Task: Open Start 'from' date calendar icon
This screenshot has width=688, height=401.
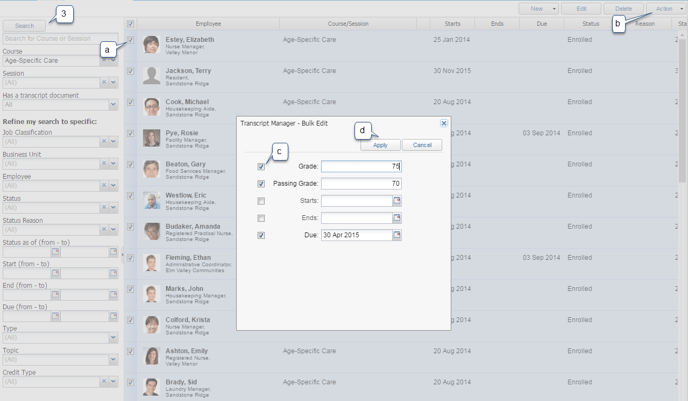Action: pyautogui.click(x=55, y=273)
